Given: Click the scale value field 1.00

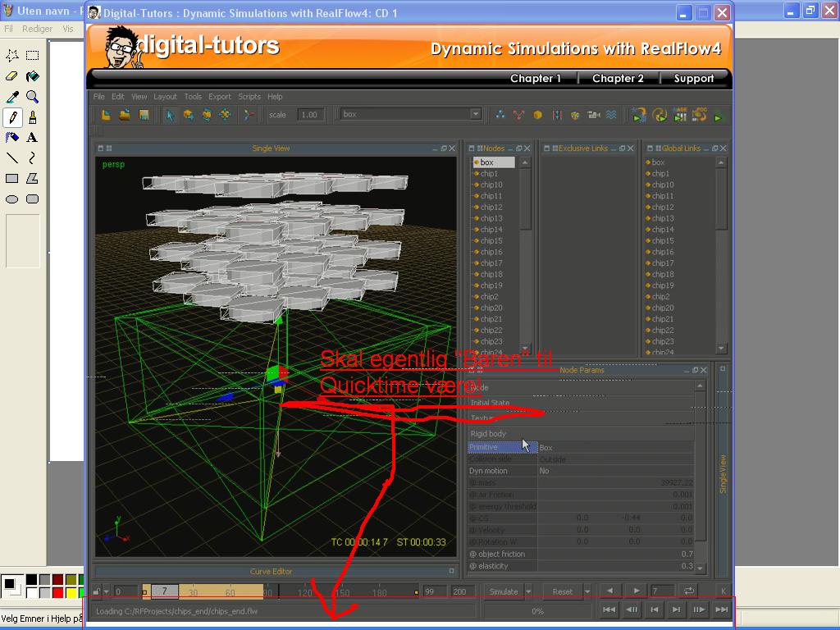Looking at the screenshot, I should tap(310, 115).
